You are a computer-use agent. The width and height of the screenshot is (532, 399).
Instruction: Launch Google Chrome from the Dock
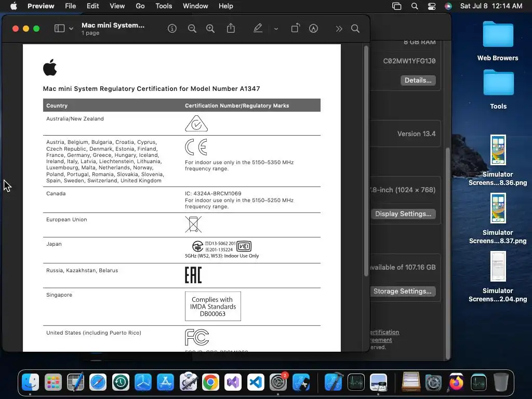(x=211, y=383)
